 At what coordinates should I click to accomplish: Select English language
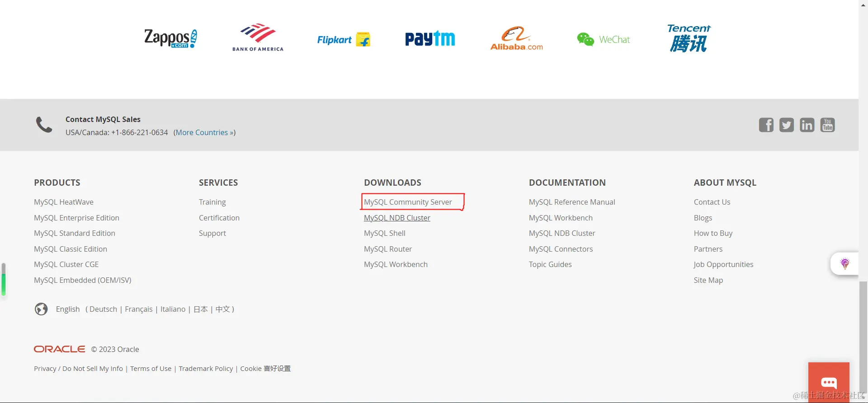point(68,309)
